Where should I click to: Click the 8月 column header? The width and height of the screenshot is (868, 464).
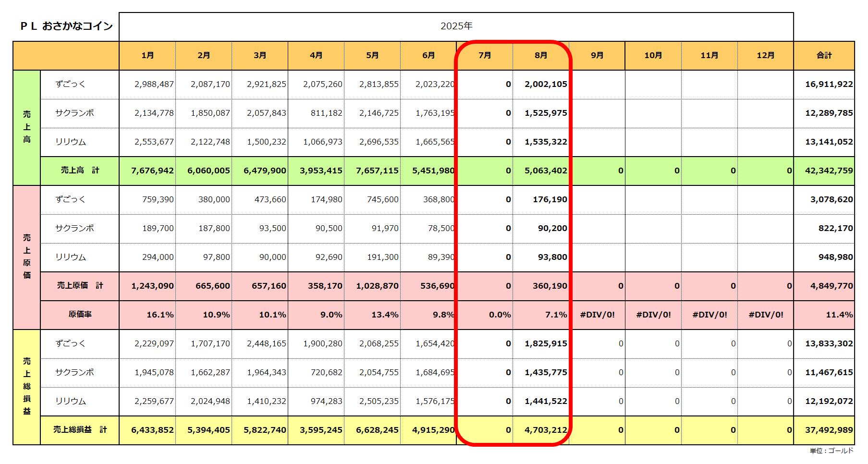coord(541,56)
